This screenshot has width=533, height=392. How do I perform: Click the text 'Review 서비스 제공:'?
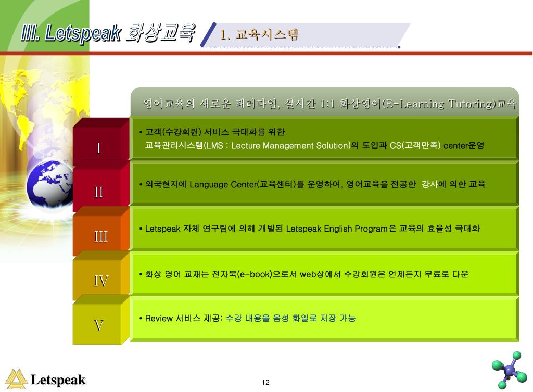184,318
